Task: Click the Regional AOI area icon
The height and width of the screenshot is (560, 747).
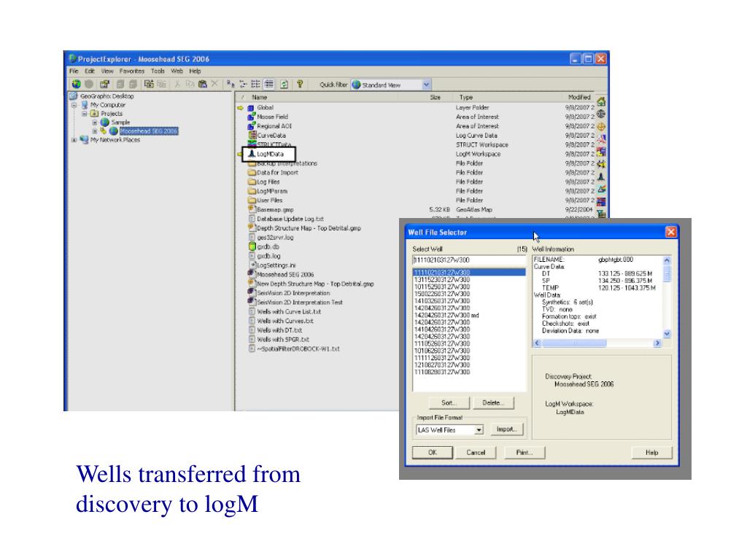Action: 252,126
